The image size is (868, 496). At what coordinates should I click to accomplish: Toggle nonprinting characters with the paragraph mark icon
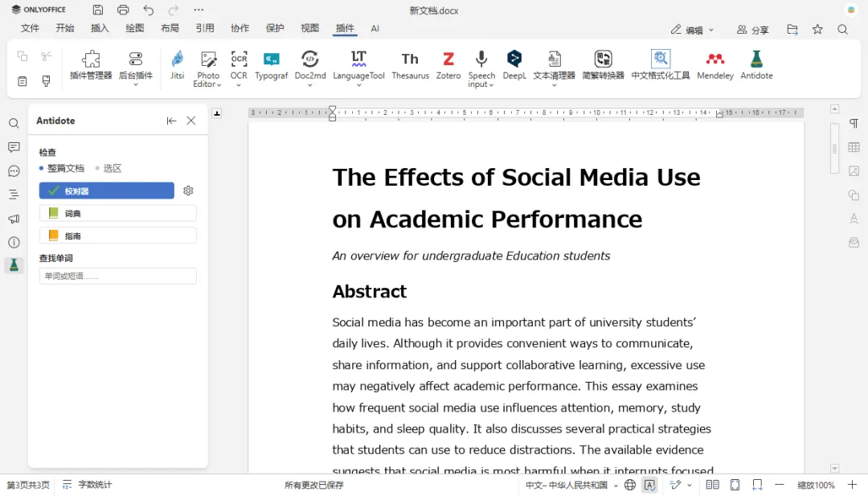click(854, 123)
